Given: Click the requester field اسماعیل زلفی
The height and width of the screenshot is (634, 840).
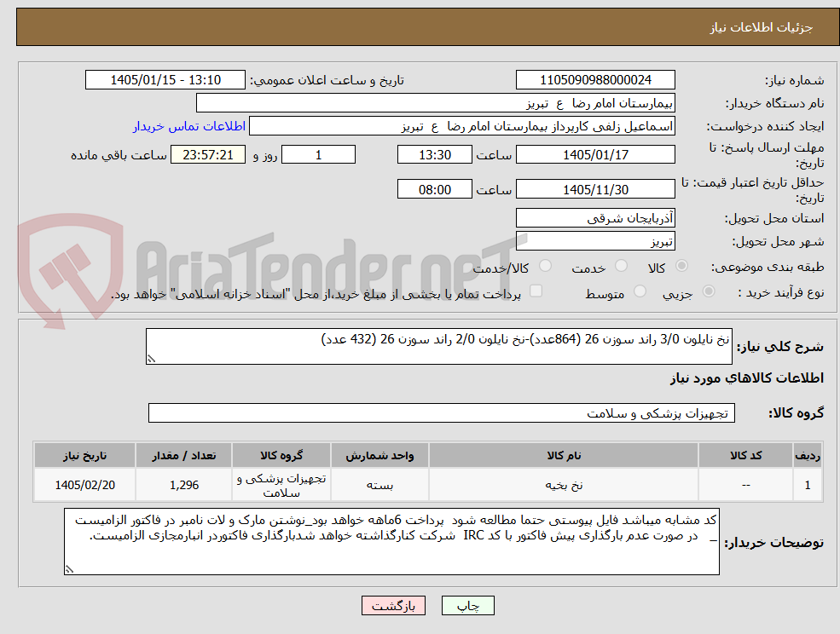Looking at the screenshot, I should click(x=461, y=126).
